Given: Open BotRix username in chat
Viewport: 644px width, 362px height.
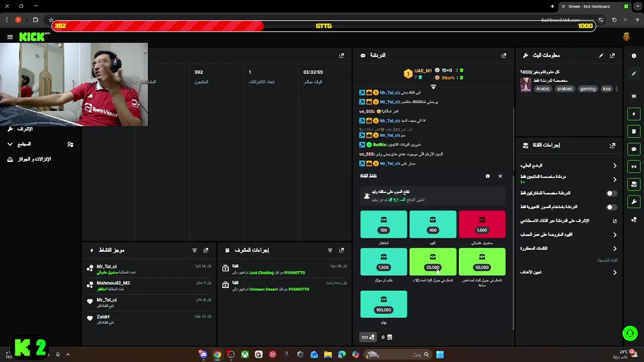Looking at the screenshot, I should [x=380, y=145].
